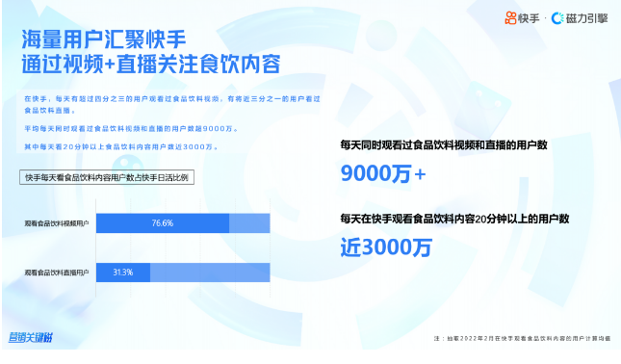Select the title line 通过视频+直播关注食饮内容
The height and width of the screenshot is (364, 621).
point(151,65)
